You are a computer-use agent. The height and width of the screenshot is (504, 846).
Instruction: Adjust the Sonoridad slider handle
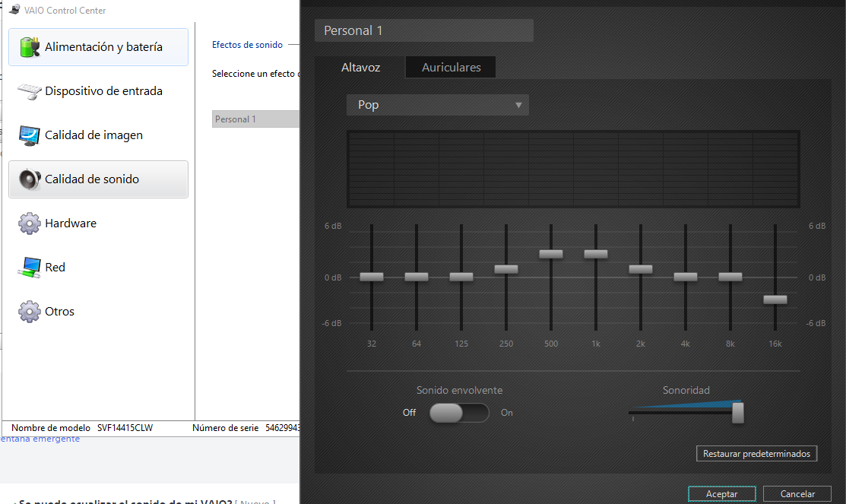(x=737, y=412)
